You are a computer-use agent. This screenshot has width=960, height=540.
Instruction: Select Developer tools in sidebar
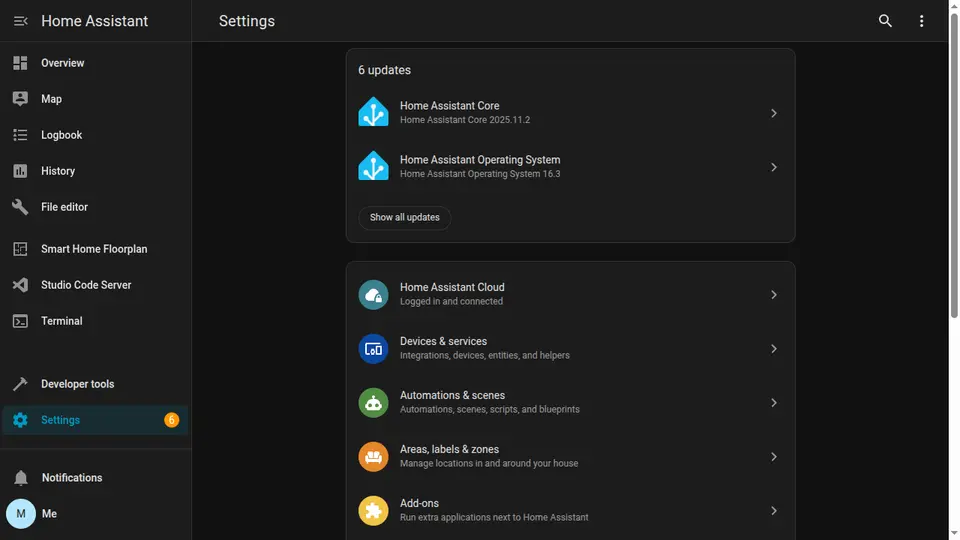tap(96, 384)
